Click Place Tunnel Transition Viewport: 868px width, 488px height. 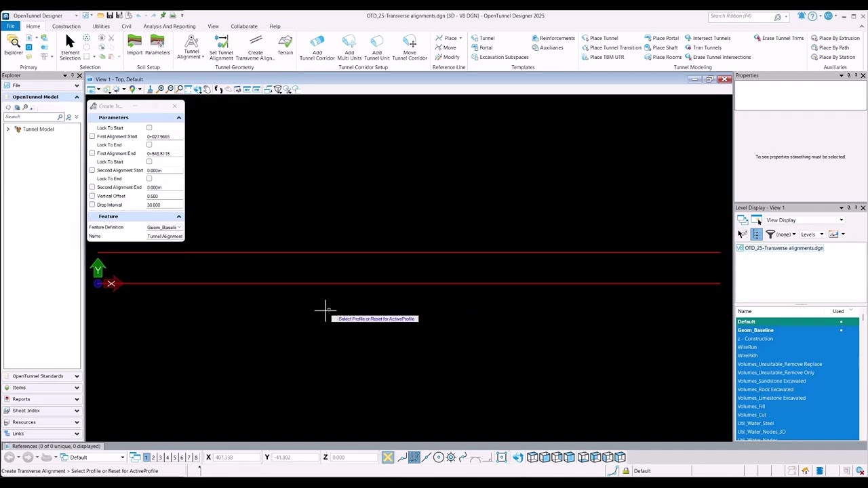click(x=612, y=47)
